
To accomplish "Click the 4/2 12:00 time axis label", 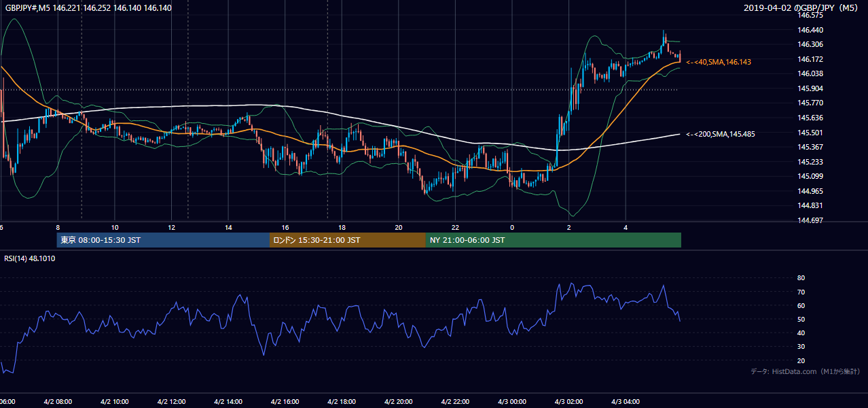I will [x=171, y=401].
